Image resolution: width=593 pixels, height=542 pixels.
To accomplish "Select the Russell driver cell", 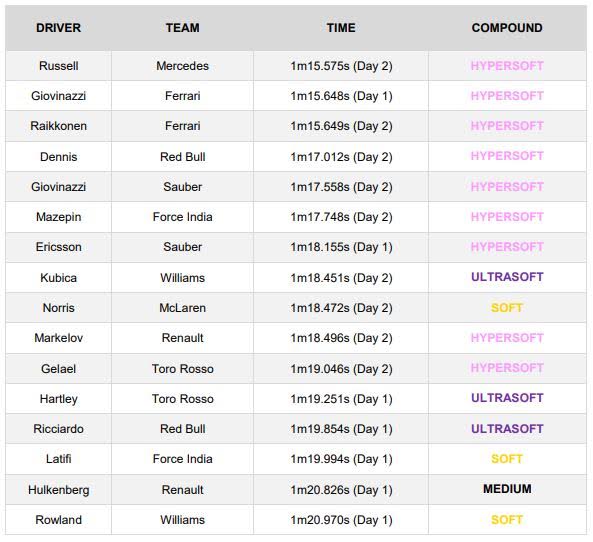I will pyautogui.click(x=58, y=66).
